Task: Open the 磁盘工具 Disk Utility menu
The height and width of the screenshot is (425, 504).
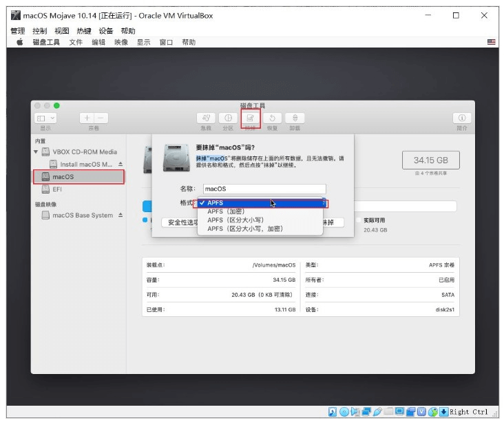Action: click(46, 43)
